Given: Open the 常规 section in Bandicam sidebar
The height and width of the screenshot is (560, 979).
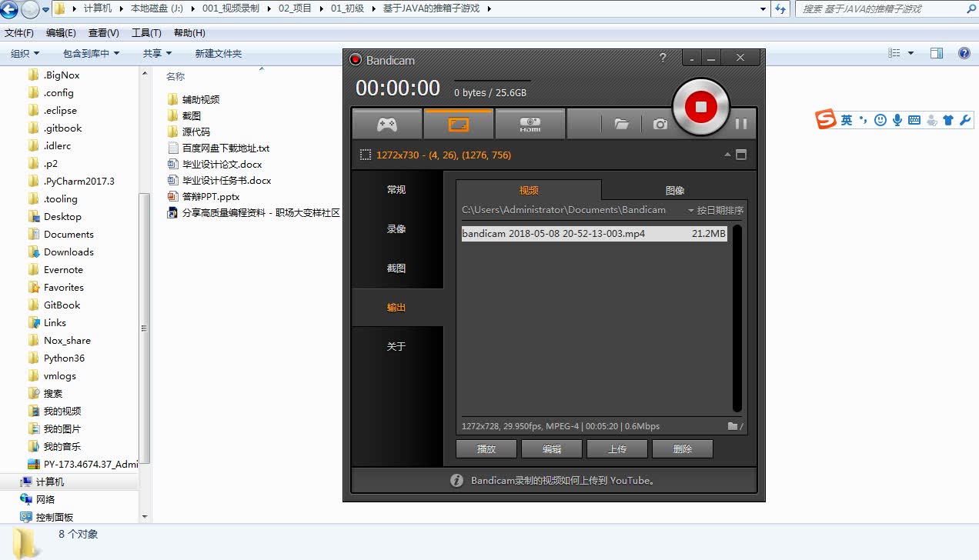Looking at the screenshot, I should (x=396, y=189).
